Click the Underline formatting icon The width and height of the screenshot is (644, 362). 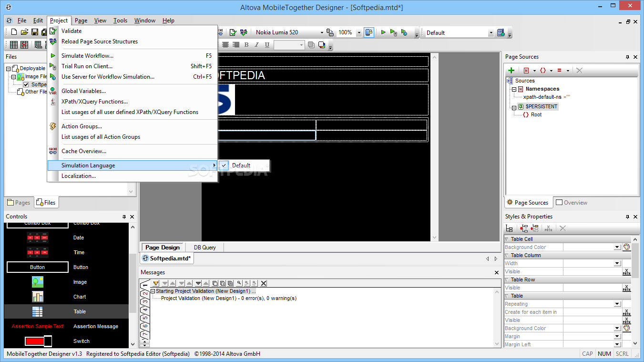(267, 45)
